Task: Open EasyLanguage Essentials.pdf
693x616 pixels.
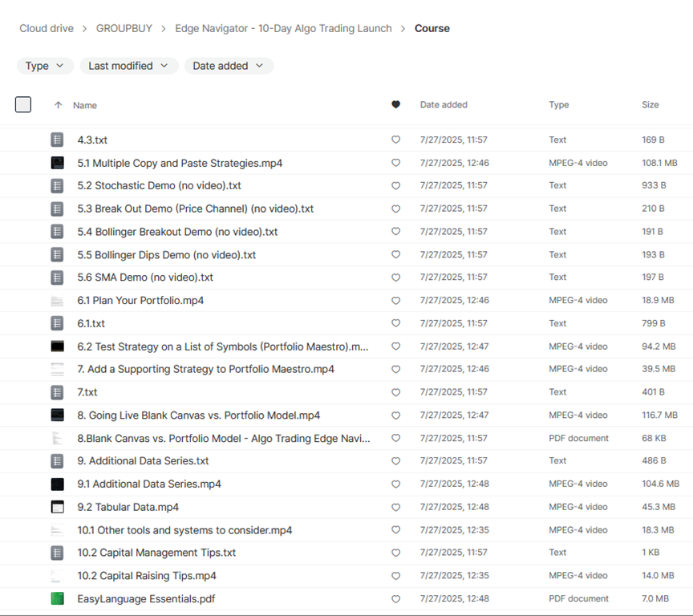Action: click(x=146, y=599)
